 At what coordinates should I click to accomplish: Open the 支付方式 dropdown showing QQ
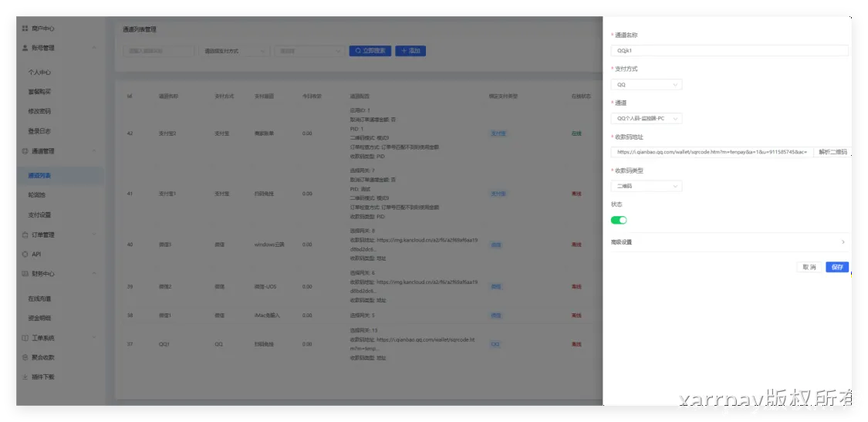tap(647, 85)
